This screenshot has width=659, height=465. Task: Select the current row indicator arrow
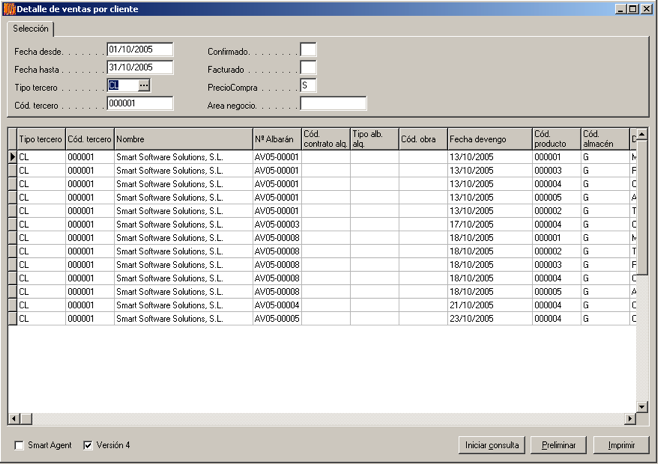pyautogui.click(x=13, y=157)
